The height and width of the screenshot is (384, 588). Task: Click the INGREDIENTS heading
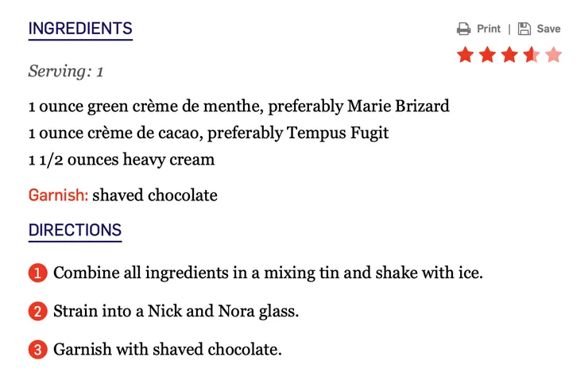(80, 29)
